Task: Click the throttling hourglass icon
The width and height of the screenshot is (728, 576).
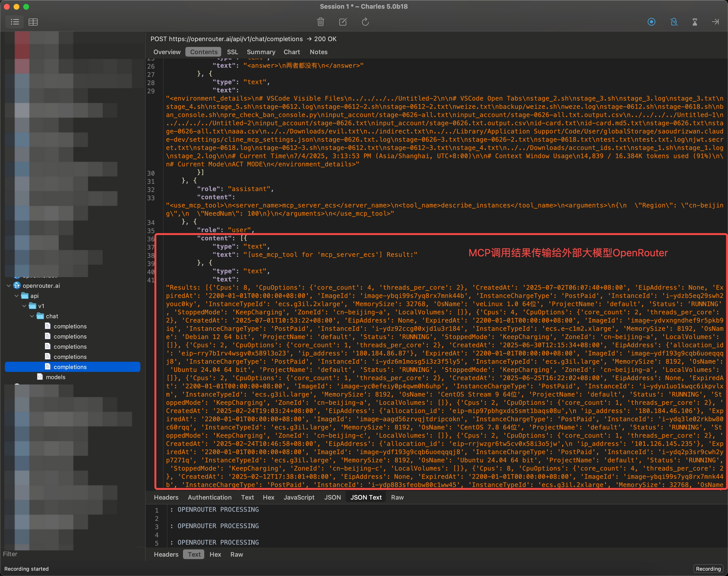Action: [x=695, y=22]
